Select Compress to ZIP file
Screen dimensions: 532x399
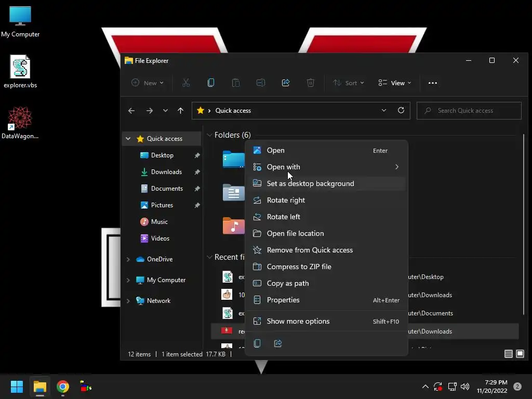[326, 267]
